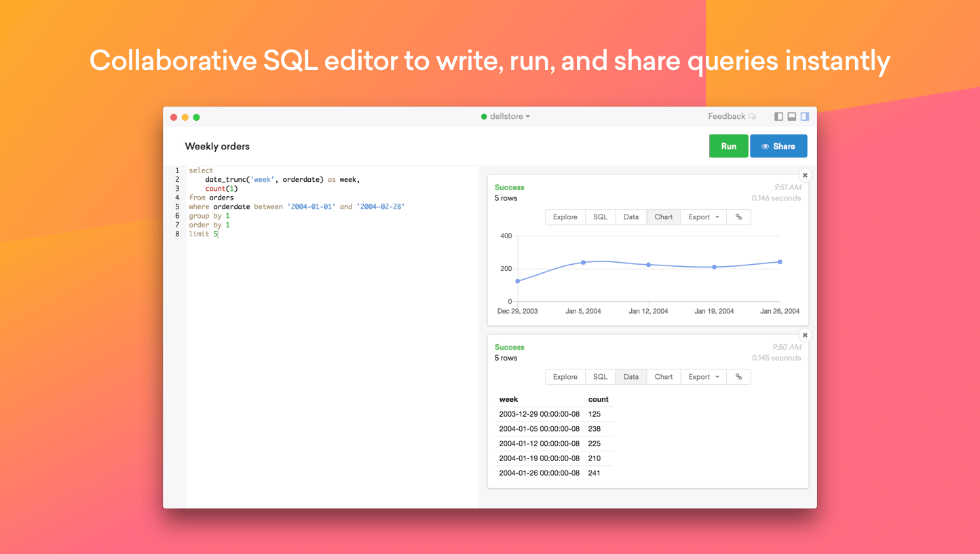Click the count(1) code line
Image resolution: width=980 pixels, height=554 pixels.
[x=221, y=189]
